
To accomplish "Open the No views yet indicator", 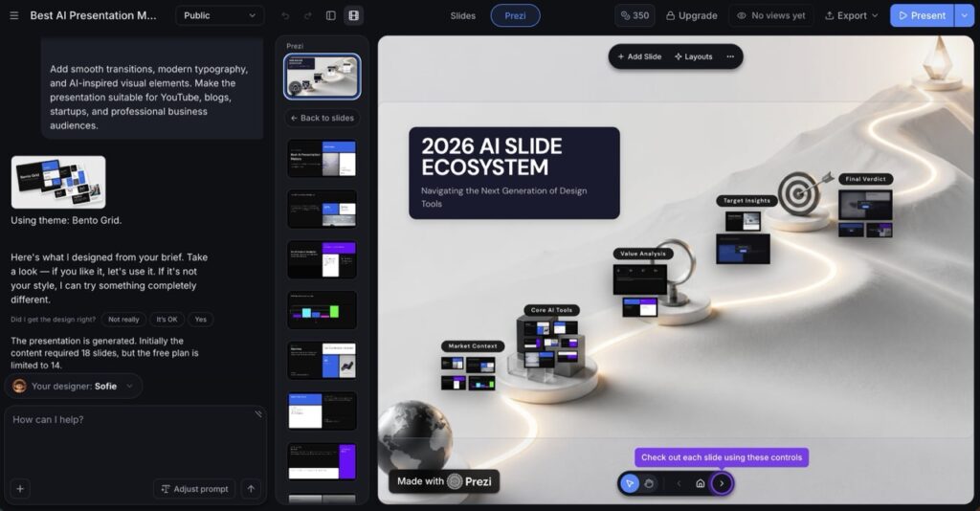I will [770, 15].
